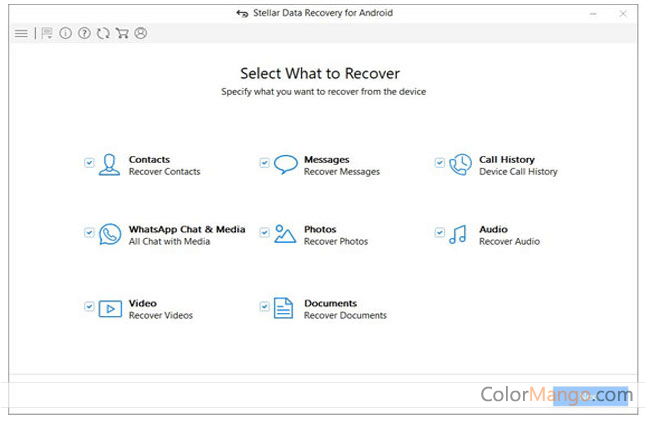Click the user account icon
The width and height of the screenshot is (645, 421).
point(141,33)
